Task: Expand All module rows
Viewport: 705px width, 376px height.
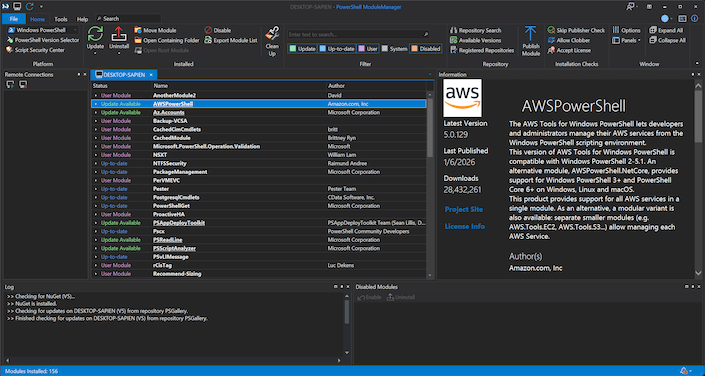Action: (x=666, y=30)
